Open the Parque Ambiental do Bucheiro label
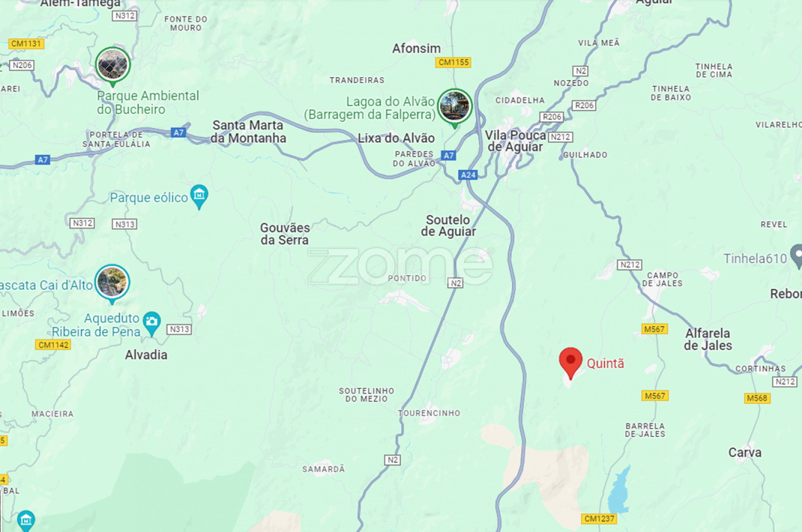The width and height of the screenshot is (802, 532). (148, 102)
